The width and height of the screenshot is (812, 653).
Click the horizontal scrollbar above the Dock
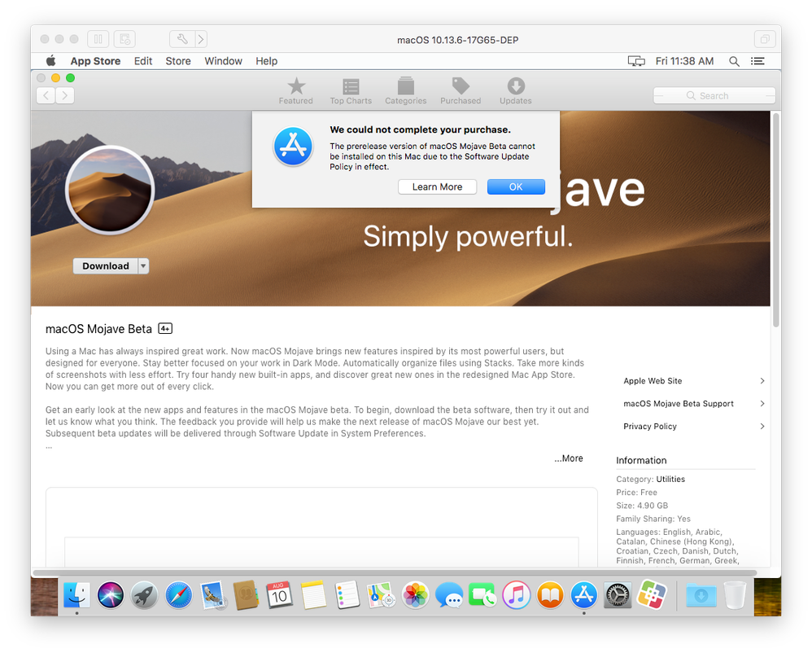click(395, 572)
